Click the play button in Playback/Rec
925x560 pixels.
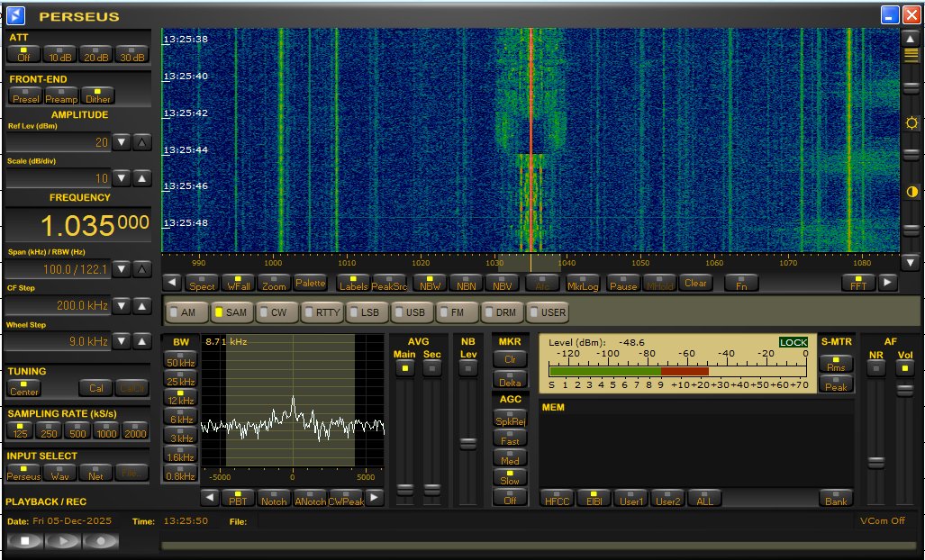62,540
